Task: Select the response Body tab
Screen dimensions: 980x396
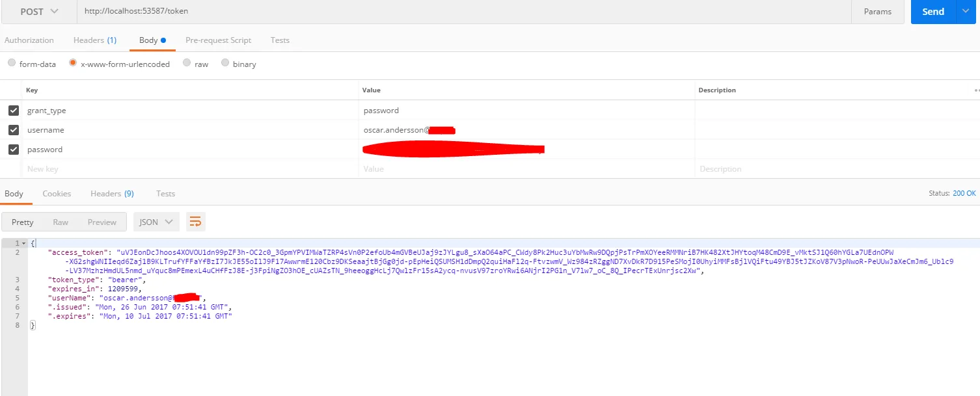Action: coord(14,194)
